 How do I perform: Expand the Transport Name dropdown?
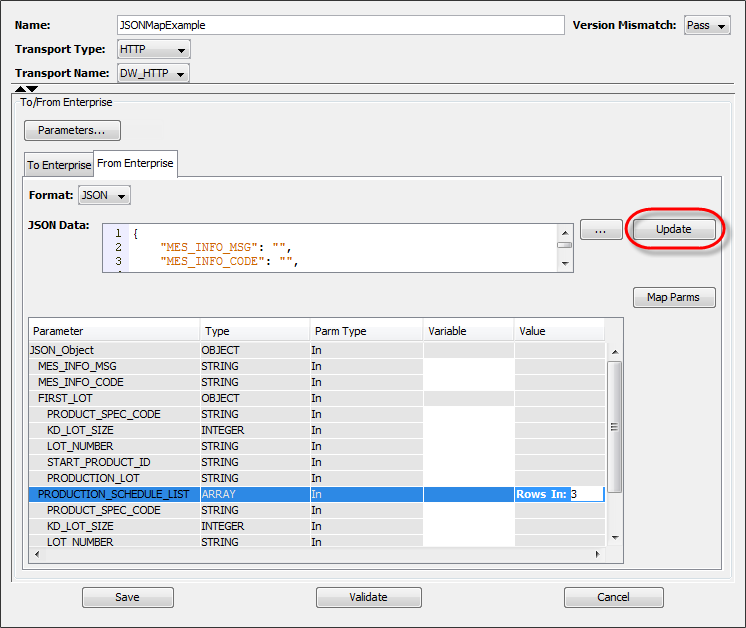point(153,73)
